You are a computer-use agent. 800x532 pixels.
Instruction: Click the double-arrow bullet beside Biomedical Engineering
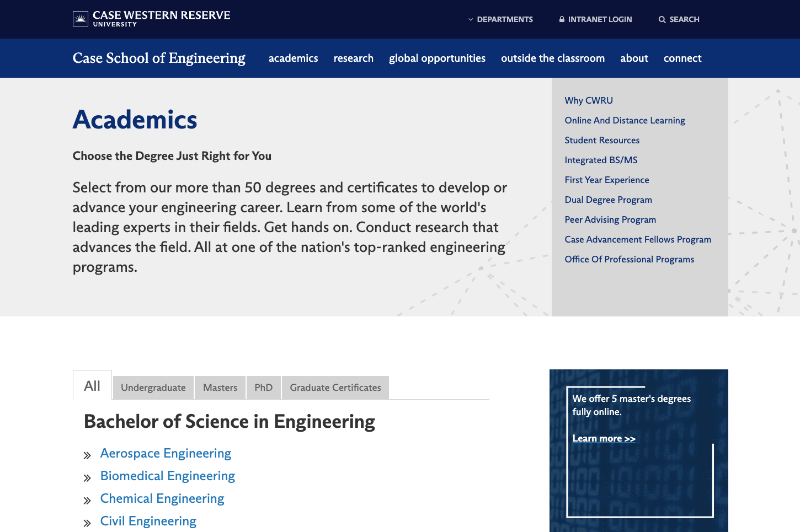coord(87,478)
